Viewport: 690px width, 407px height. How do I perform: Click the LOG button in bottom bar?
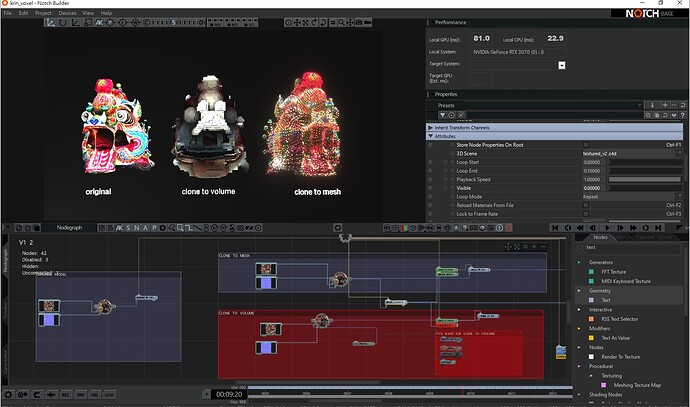[x=109, y=395]
